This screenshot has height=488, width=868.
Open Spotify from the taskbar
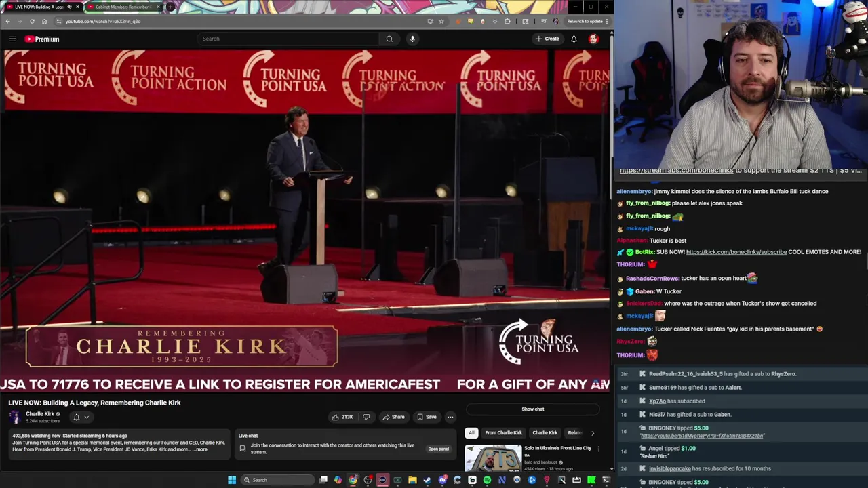487,480
